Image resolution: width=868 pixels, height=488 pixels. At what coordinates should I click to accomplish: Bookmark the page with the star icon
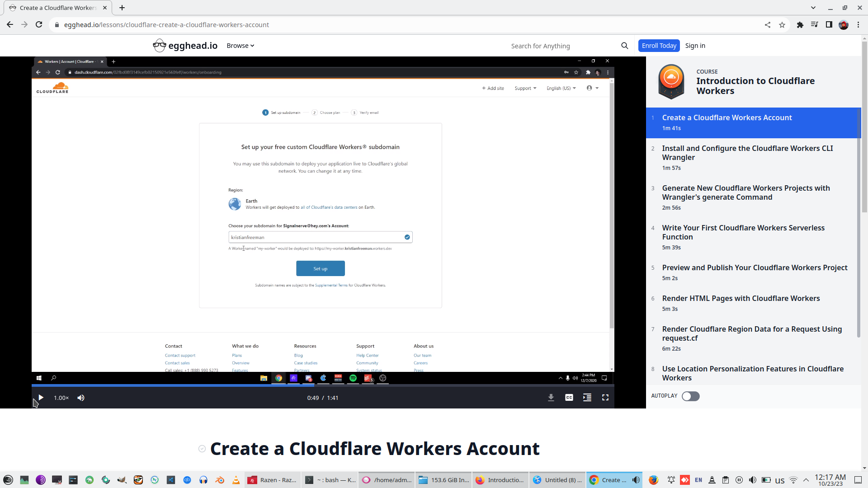(x=782, y=25)
